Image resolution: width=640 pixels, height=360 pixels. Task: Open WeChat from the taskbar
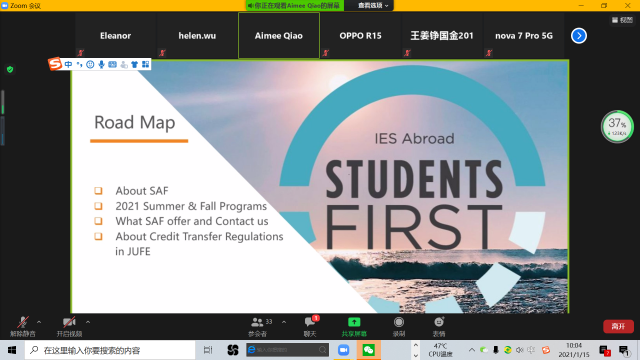click(369, 350)
